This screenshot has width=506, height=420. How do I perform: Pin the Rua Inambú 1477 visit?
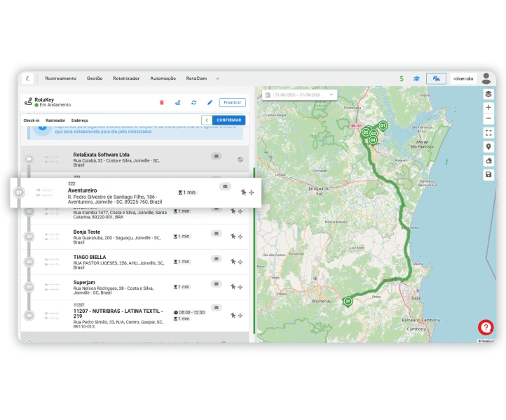(233, 211)
